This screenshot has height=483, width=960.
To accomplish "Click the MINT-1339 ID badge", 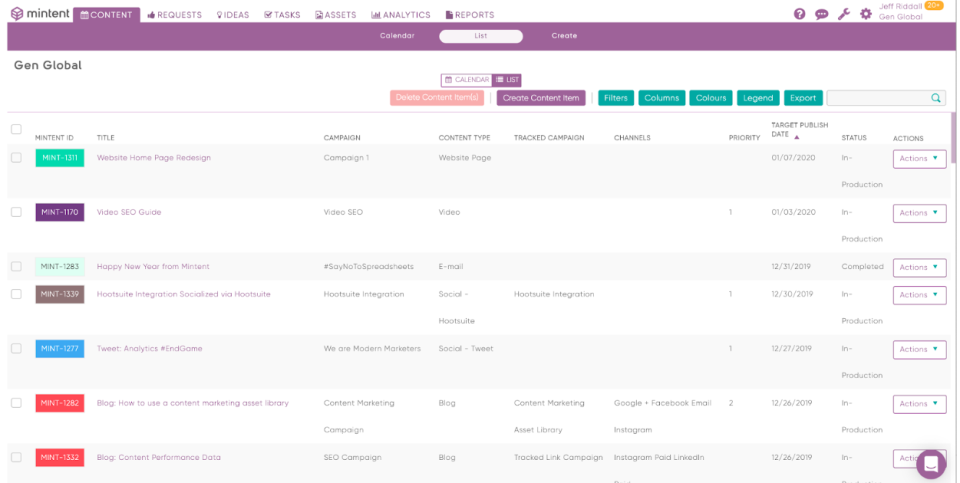I will 59,294.
